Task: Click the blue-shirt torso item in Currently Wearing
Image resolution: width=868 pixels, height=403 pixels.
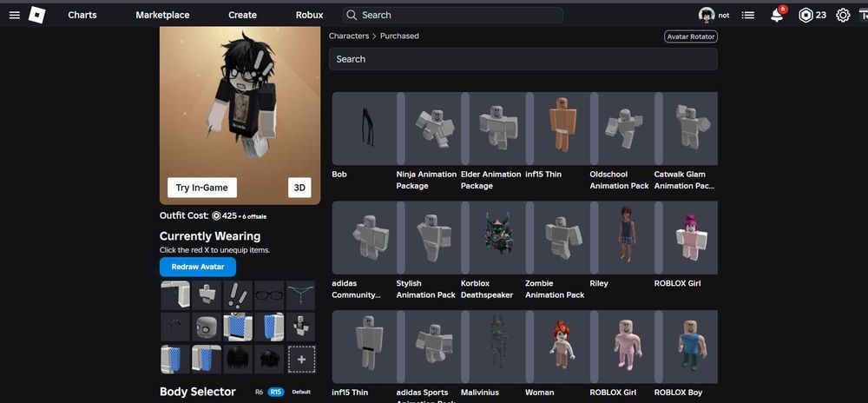Action: tap(238, 327)
